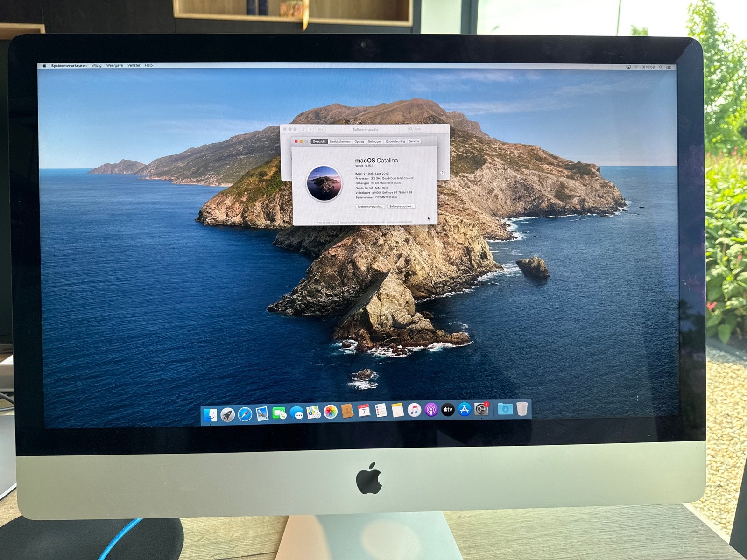
Task: Open Spotlight search magnifier
Action: click(x=661, y=67)
